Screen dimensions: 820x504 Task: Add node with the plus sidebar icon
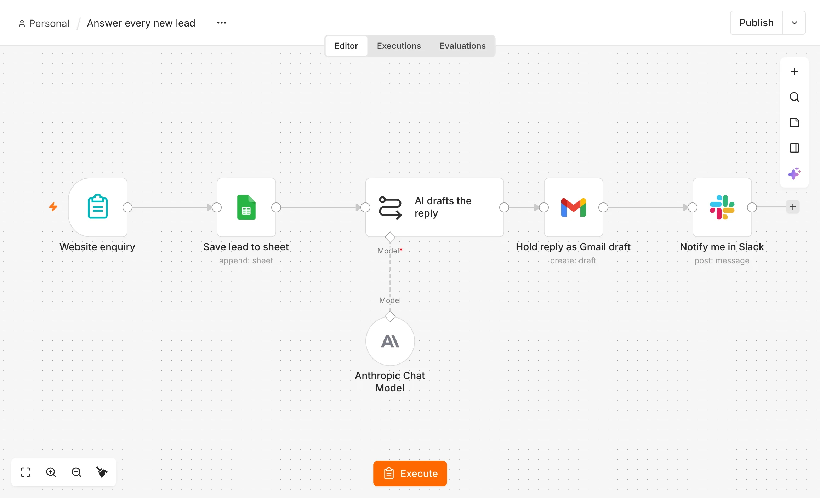pos(795,71)
